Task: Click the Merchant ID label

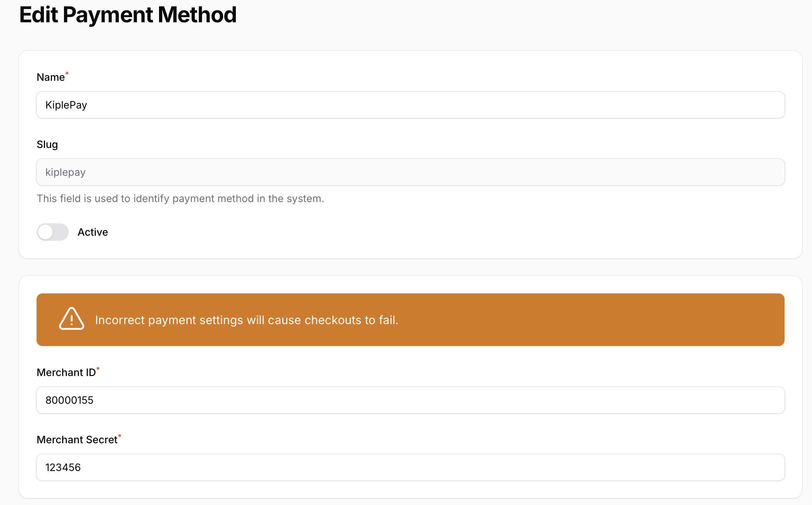Action: click(x=66, y=373)
